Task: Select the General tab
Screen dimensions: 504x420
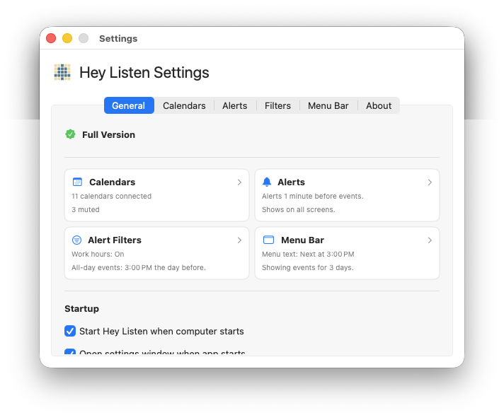Action: [x=129, y=105]
